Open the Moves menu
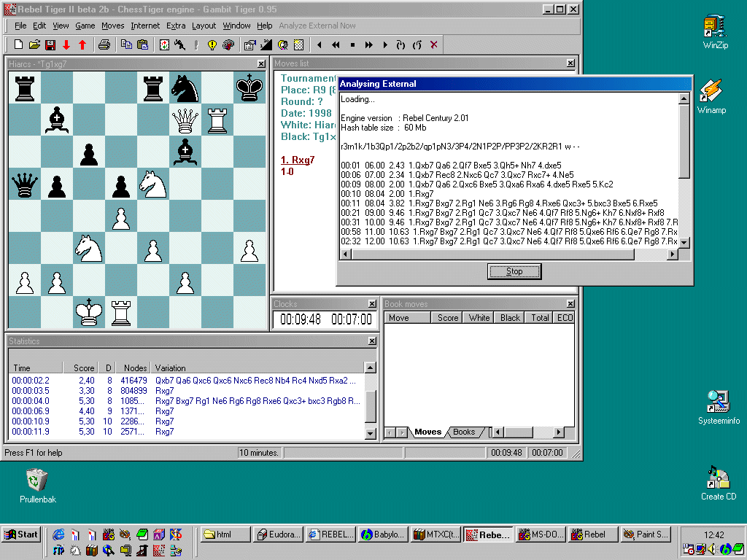 click(x=113, y=26)
